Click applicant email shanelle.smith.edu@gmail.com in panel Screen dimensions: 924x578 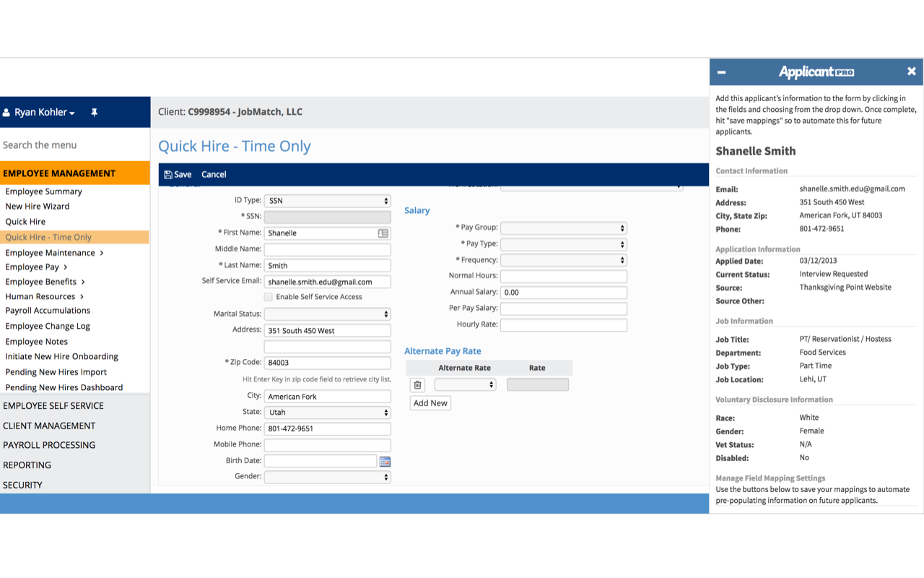pos(852,189)
